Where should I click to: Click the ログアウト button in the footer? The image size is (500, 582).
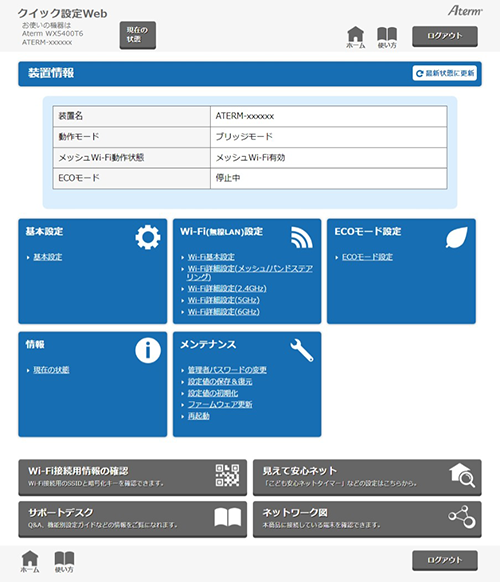click(x=445, y=560)
